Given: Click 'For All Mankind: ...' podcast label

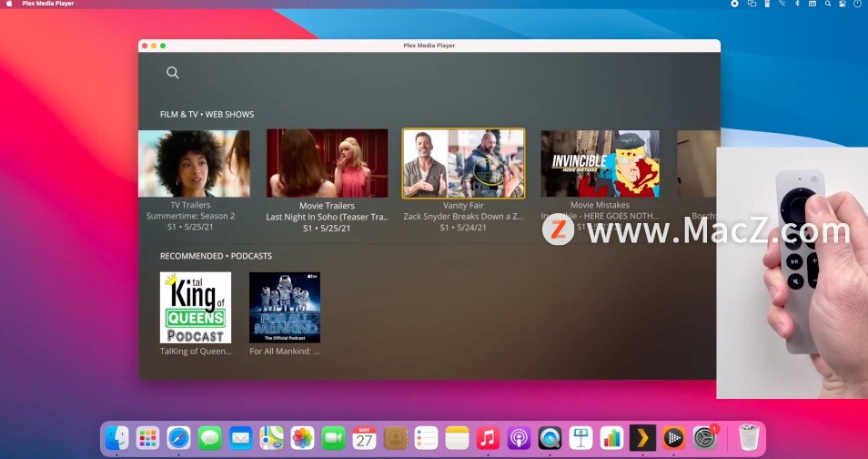Looking at the screenshot, I should pos(285,352).
